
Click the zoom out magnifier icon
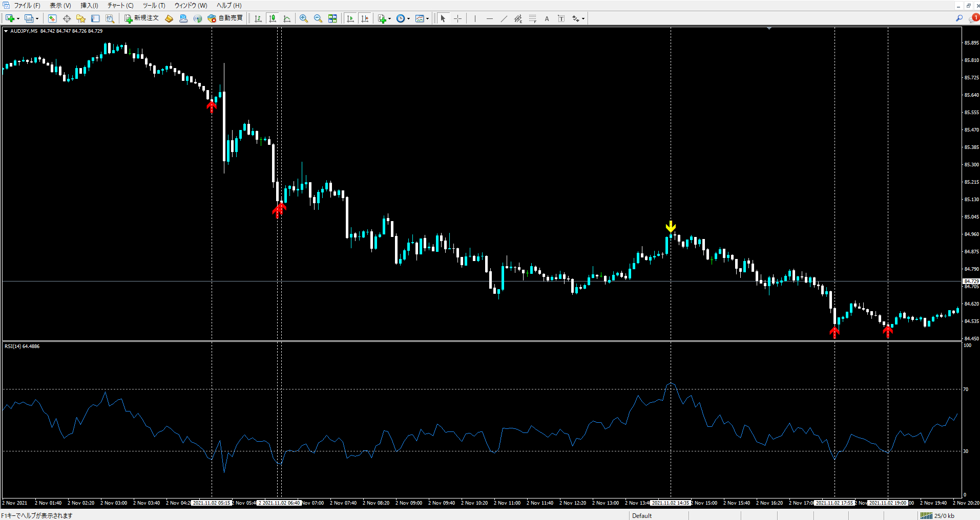318,18
